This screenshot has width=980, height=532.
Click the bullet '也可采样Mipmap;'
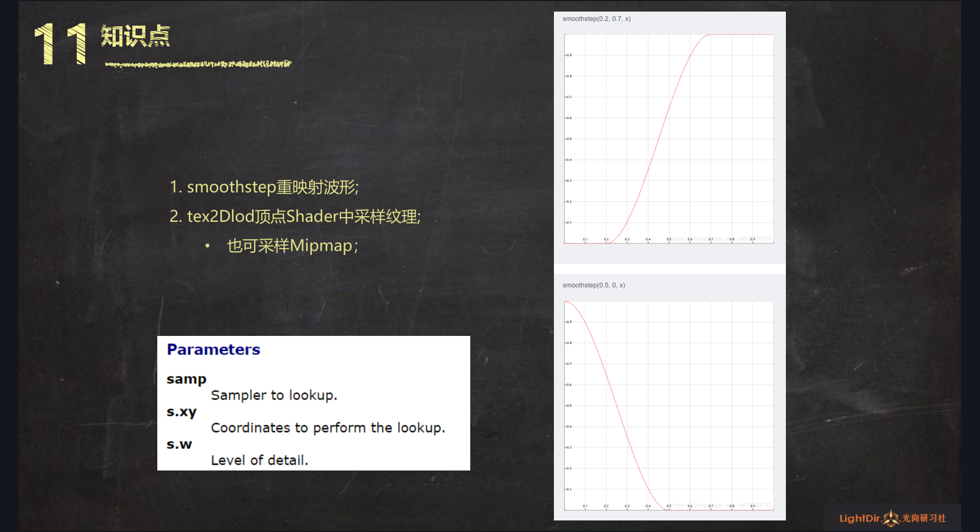tap(292, 246)
